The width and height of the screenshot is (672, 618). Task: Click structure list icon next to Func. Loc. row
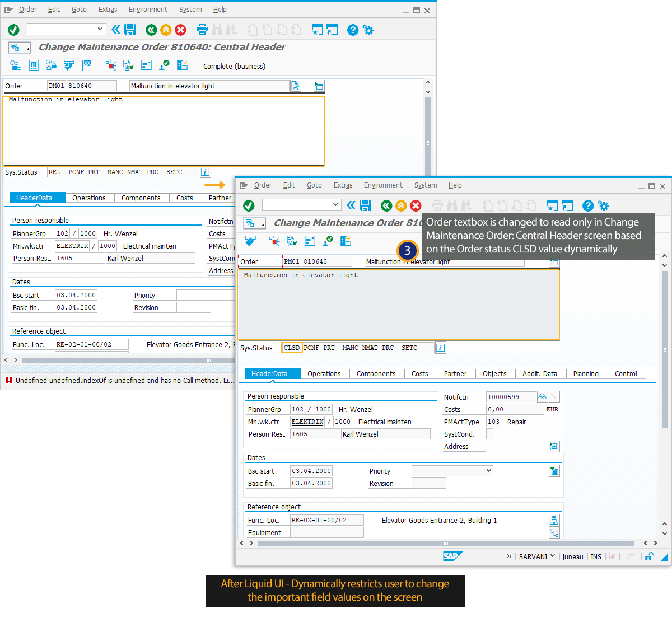tap(554, 520)
